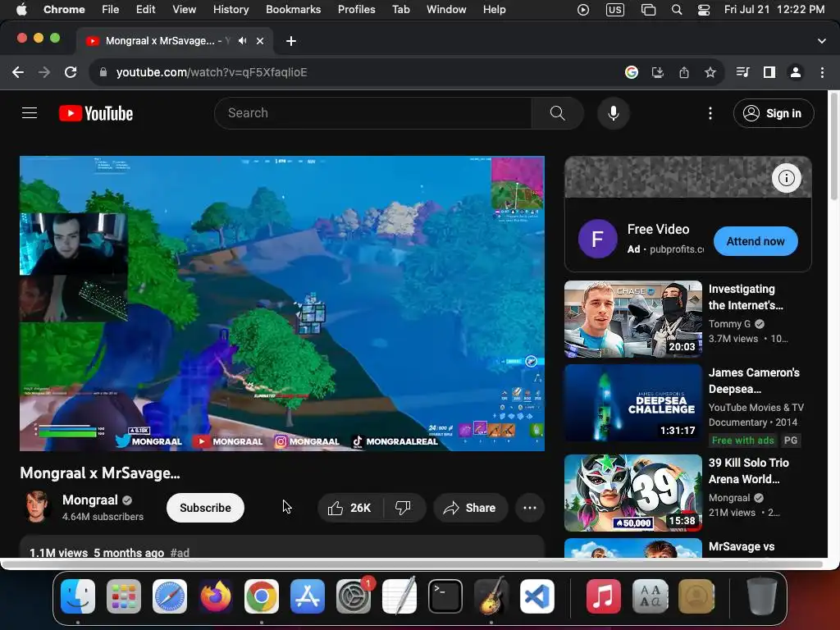Viewport: 840px width, 630px height.
Task: Click the address bar URL
Action: [212, 72]
